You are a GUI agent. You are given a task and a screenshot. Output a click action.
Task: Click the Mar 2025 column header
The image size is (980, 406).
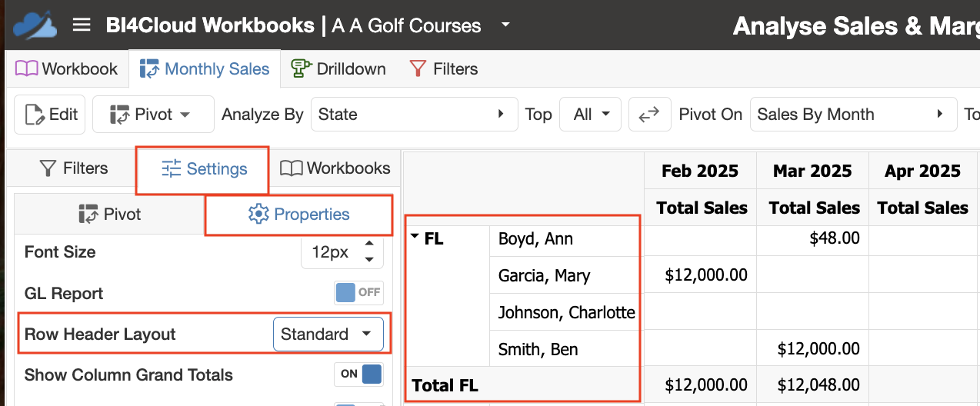pyautogui.click(x=812, y=171)
